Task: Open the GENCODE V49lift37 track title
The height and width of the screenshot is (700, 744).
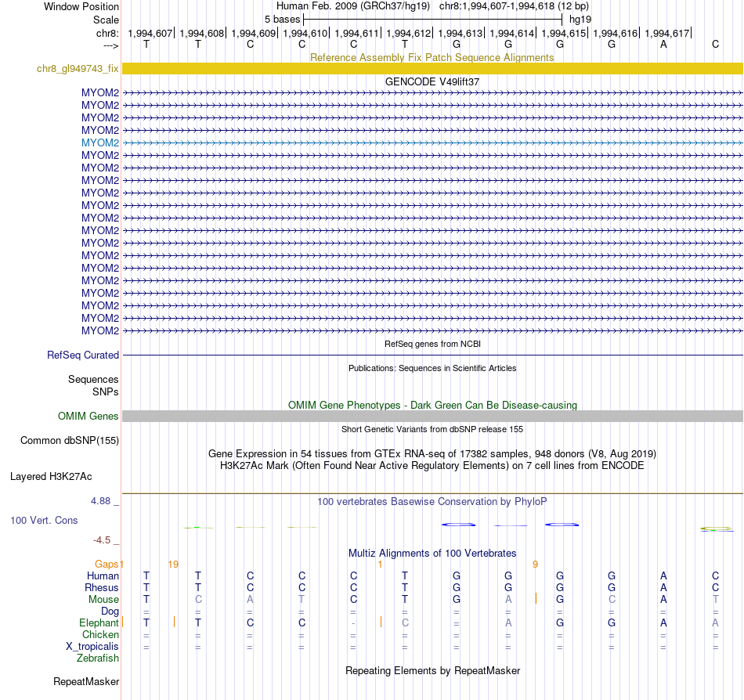Action: [x=432, y=81]
